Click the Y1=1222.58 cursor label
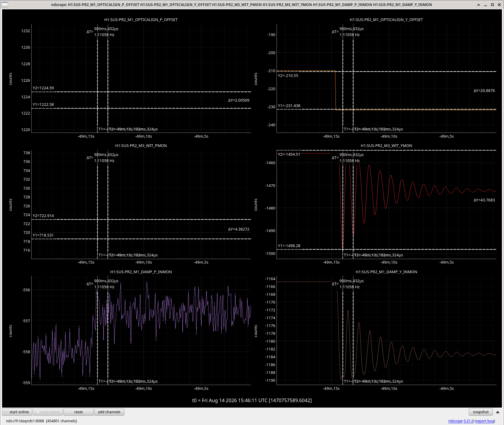The height and width of the screenshot is (425, 504). pos(43,105)
